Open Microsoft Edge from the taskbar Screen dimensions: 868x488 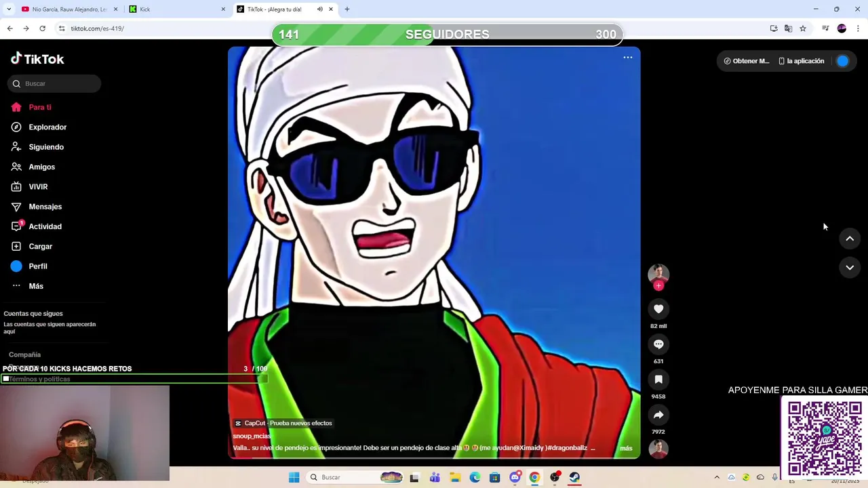click(475, 478)
